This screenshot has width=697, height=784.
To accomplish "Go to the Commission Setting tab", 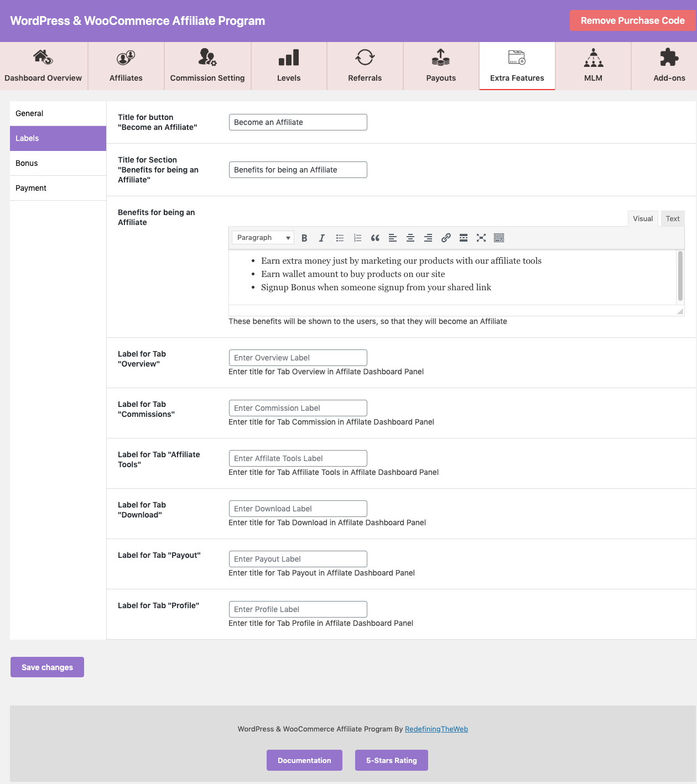I will pyautogui.click(x=207, y=66).
